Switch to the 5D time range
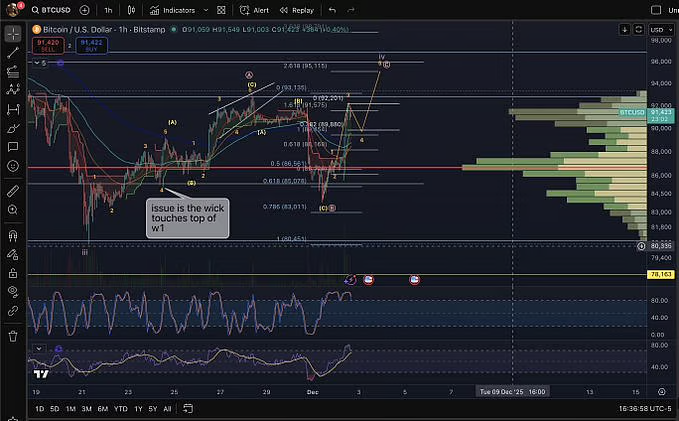This screenshot has height=421, width=679. click(55, 409)
